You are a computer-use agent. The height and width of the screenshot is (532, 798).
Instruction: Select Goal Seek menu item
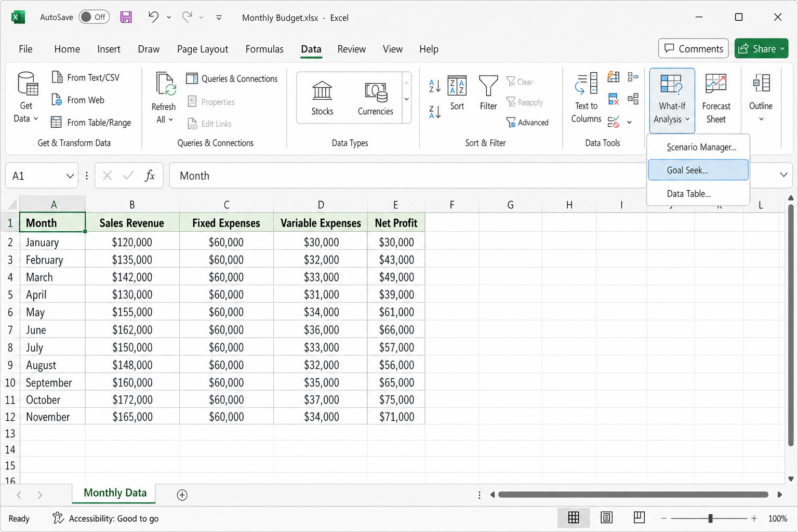(698, 170)
